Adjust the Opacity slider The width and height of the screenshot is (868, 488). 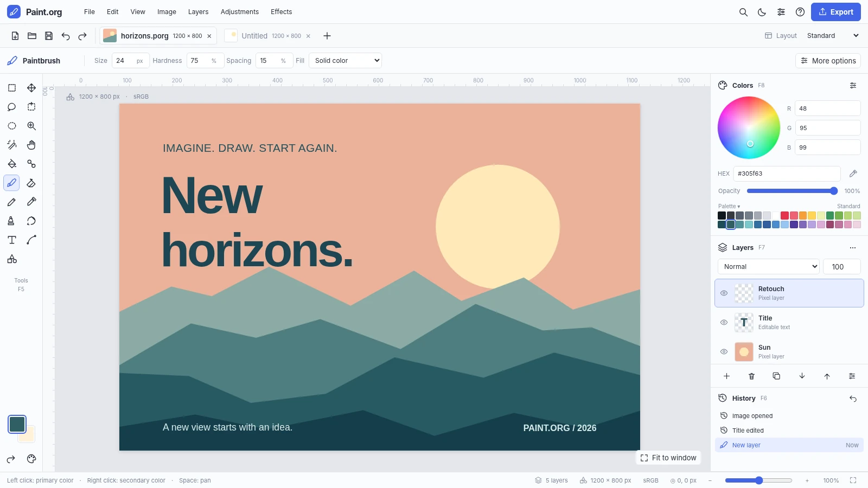click(x=792, y=191)
